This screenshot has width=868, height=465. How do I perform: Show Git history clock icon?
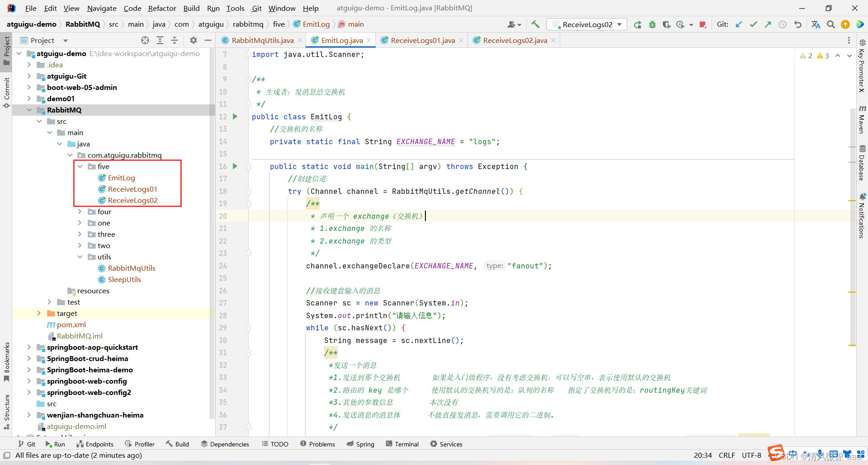(783, 24)
